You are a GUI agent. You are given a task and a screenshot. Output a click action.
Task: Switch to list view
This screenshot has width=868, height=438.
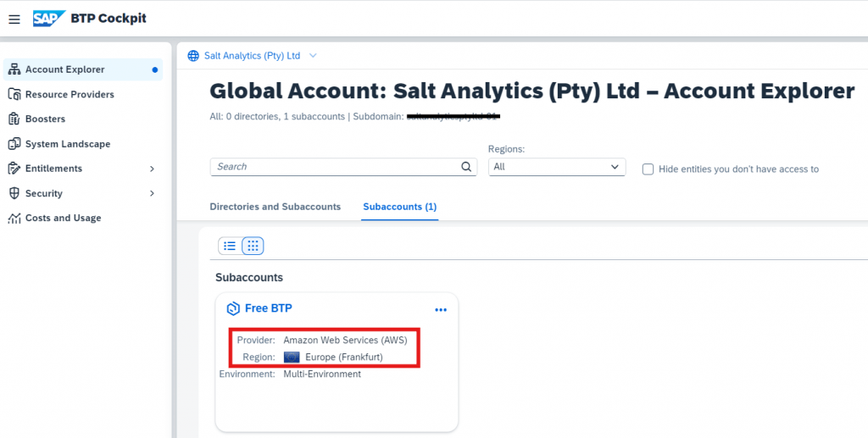click(230, 246)
